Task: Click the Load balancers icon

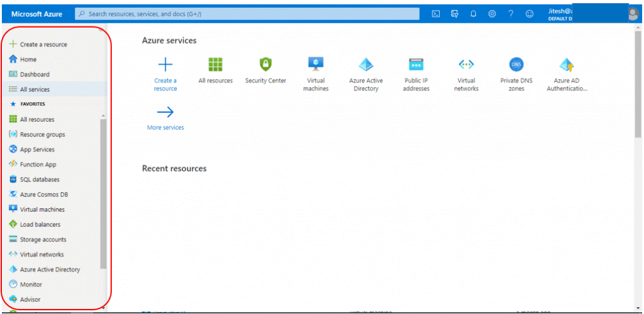Action: click(x=13, y=225)
